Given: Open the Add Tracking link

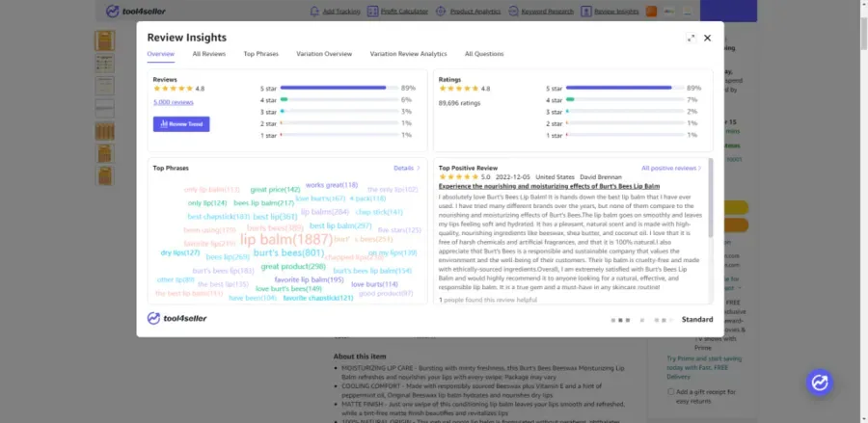Looking at the screenshot, I should (341, 11).
